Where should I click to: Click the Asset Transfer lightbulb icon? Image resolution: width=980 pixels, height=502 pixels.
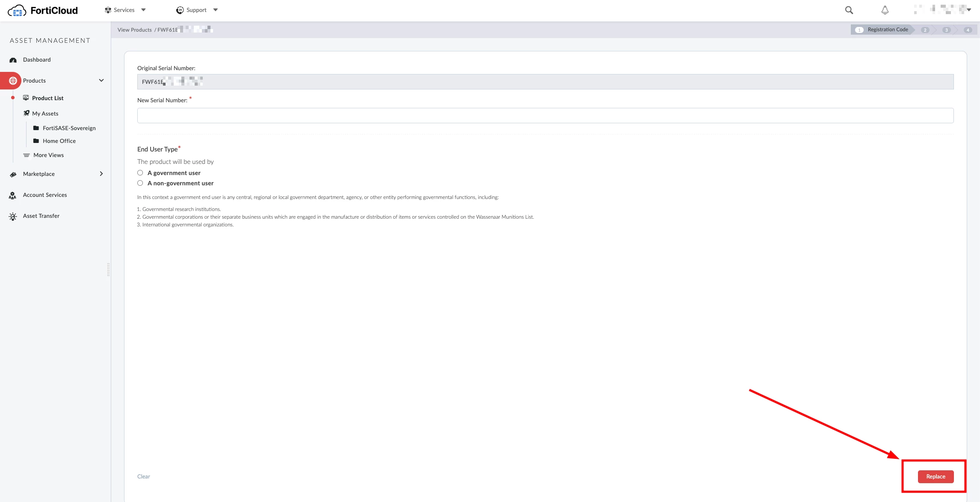[x=13, y=217]
